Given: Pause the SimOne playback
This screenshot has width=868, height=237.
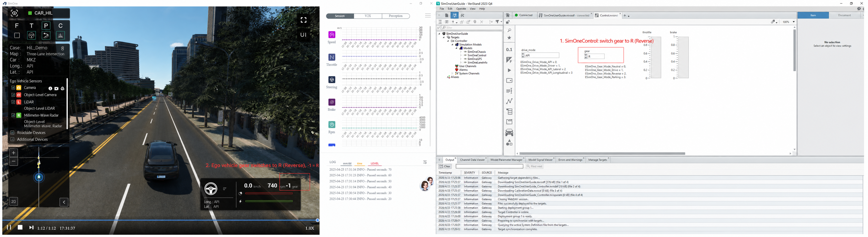Looking at the screenshot, I should 9,228.
